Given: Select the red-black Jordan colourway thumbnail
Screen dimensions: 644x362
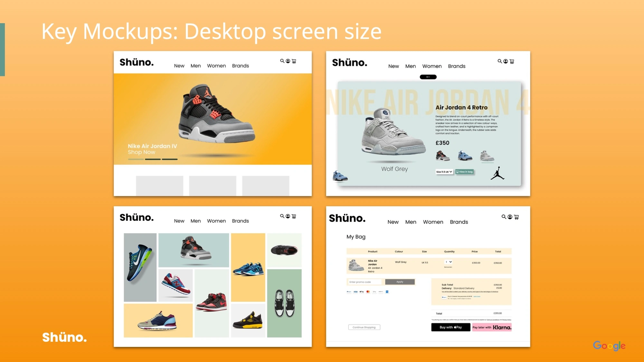Looking at the screenshot, I should tap(443, 156).
